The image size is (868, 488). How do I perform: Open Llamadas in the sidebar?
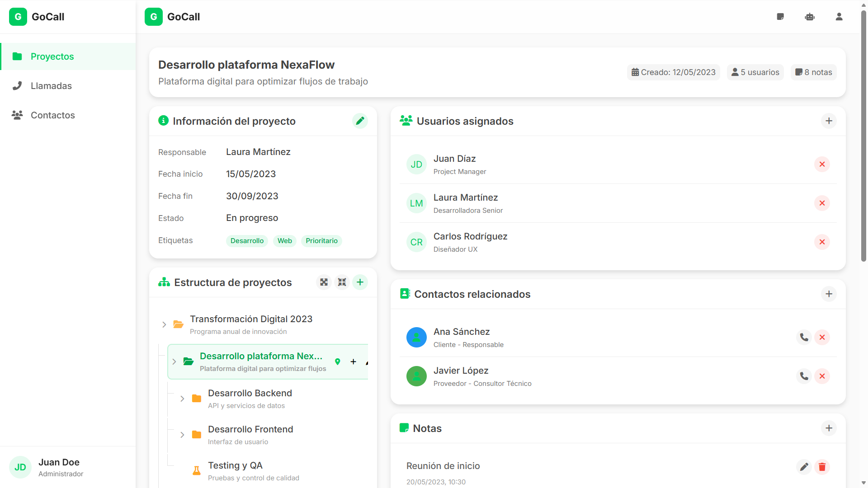51,86
